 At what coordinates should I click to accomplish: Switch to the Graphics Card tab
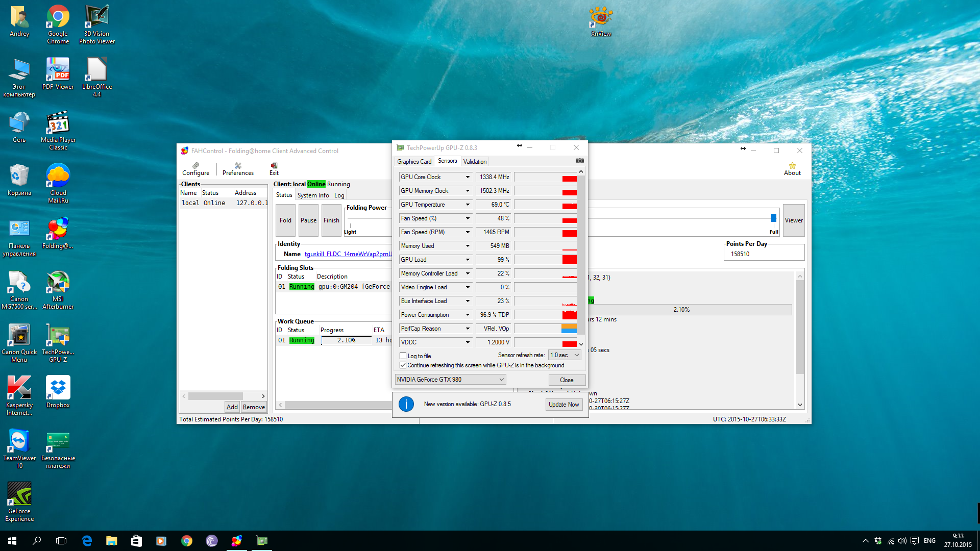tap(414, 162)
